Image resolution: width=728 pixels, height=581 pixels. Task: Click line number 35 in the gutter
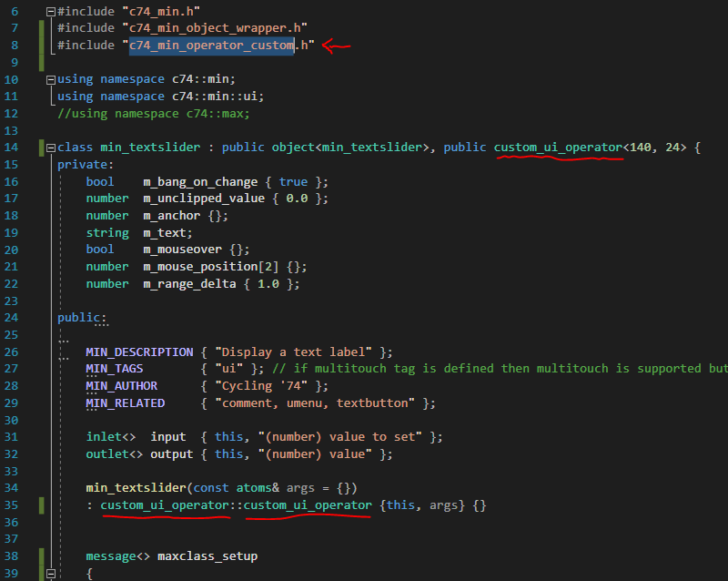[11, 505]
